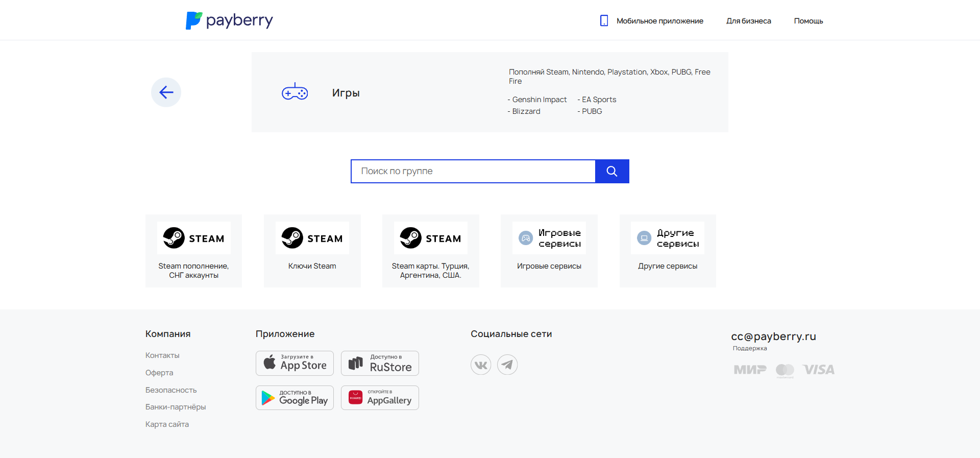Open the Huawei AppGallery badge
Image resolution: width=980 pixels, height=458 pixels.
380,398
